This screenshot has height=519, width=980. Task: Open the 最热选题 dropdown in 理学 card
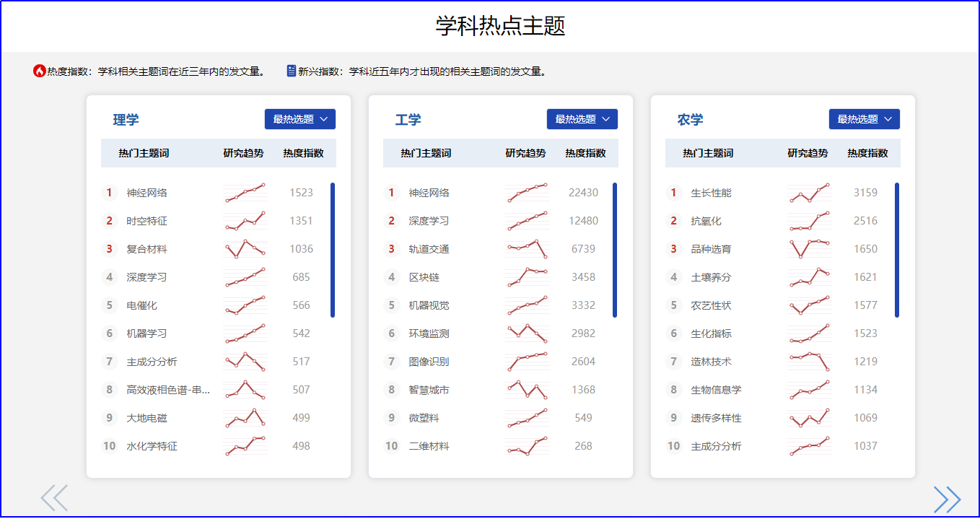300,119
